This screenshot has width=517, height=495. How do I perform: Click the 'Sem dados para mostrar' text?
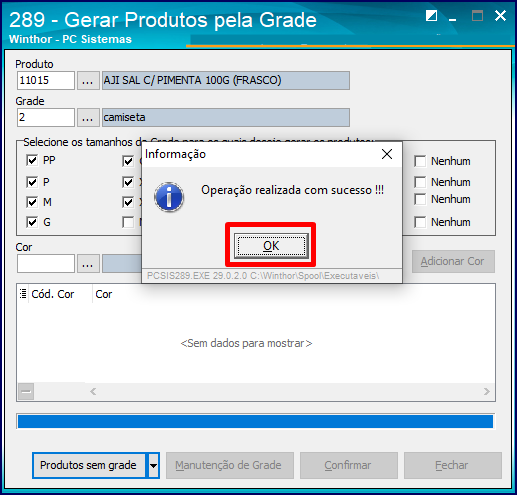[246, 343]
